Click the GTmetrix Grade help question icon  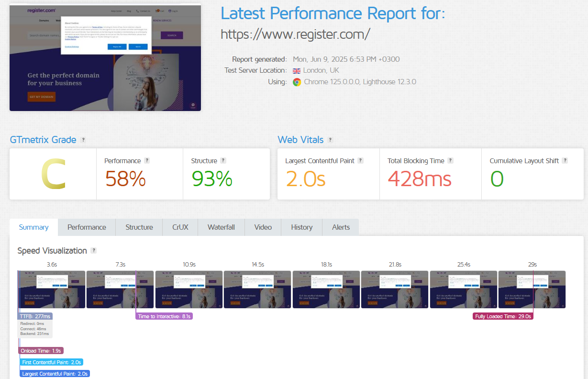tap(83, 140)
